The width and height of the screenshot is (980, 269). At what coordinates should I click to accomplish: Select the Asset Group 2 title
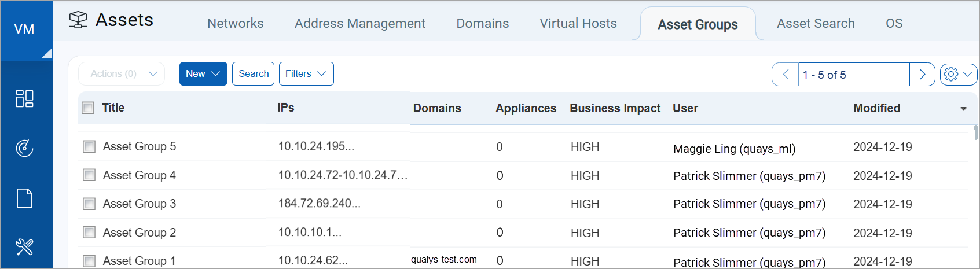[x=140, y=233]
